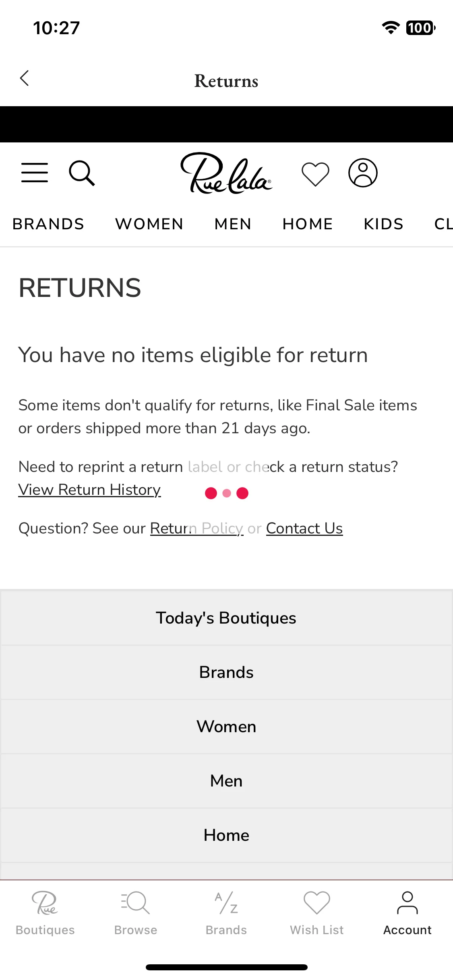Follow the Contact Us link
Screen dimensions: 453x980
tap(304, 529)
